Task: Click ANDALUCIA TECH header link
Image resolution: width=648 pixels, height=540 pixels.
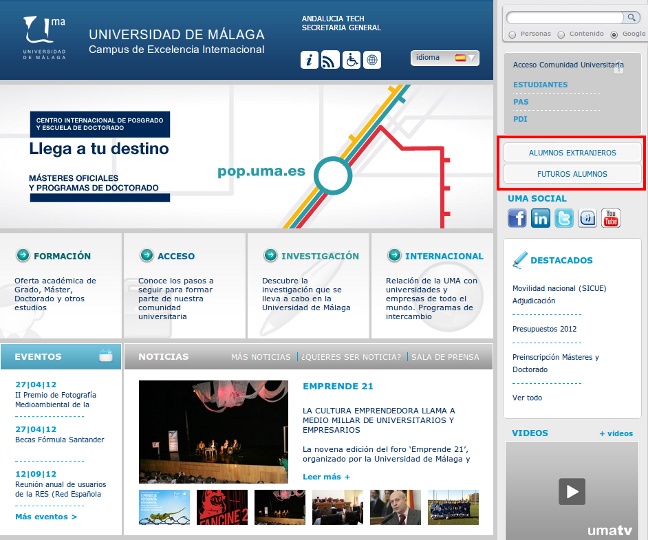Action: click(x=333, y=19)
